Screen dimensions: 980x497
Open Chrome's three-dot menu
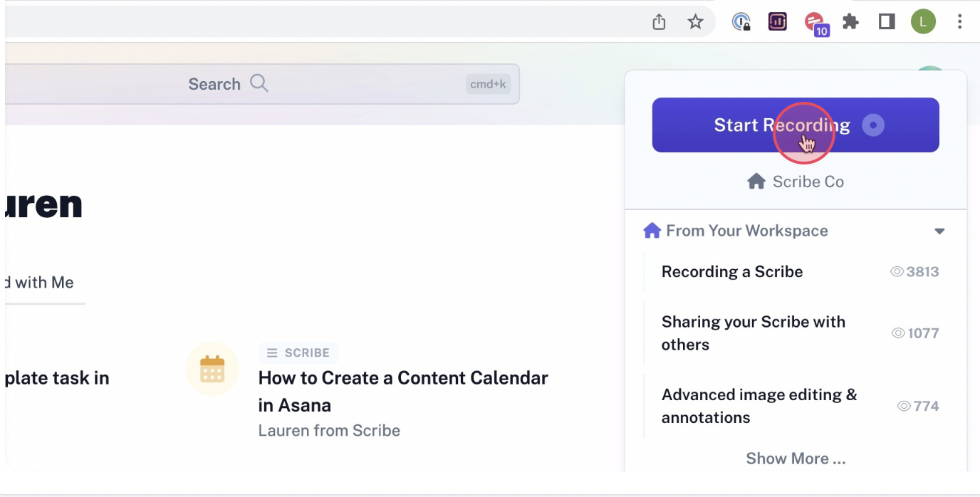960,22
